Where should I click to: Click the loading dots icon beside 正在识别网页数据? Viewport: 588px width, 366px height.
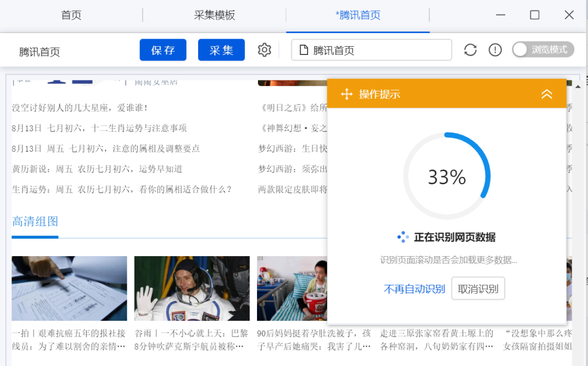tap(403, 237)
